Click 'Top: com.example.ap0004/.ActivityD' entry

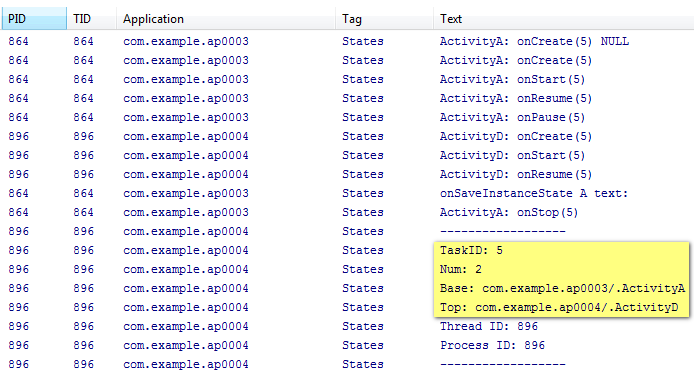click(559, 308)
